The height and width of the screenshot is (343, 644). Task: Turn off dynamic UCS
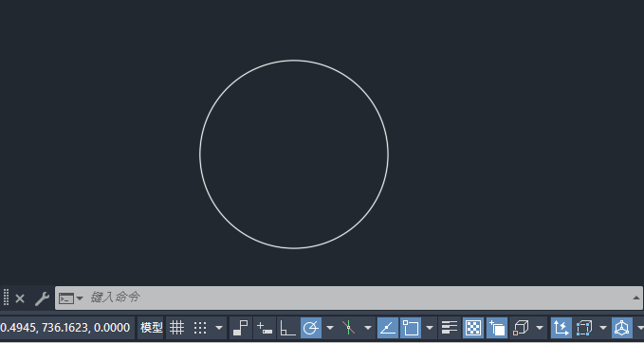[x=561, y=328]
